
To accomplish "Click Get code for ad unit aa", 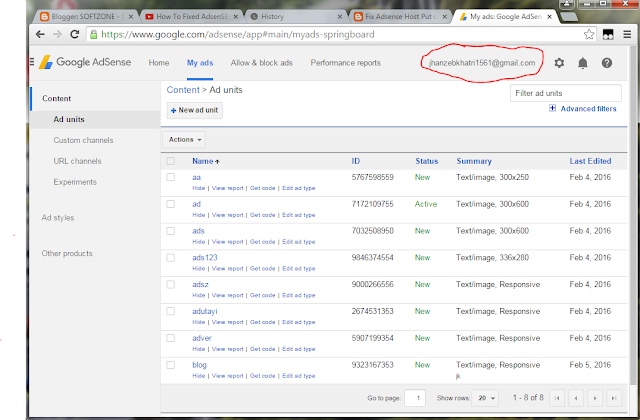I will (x=262, y=188).
